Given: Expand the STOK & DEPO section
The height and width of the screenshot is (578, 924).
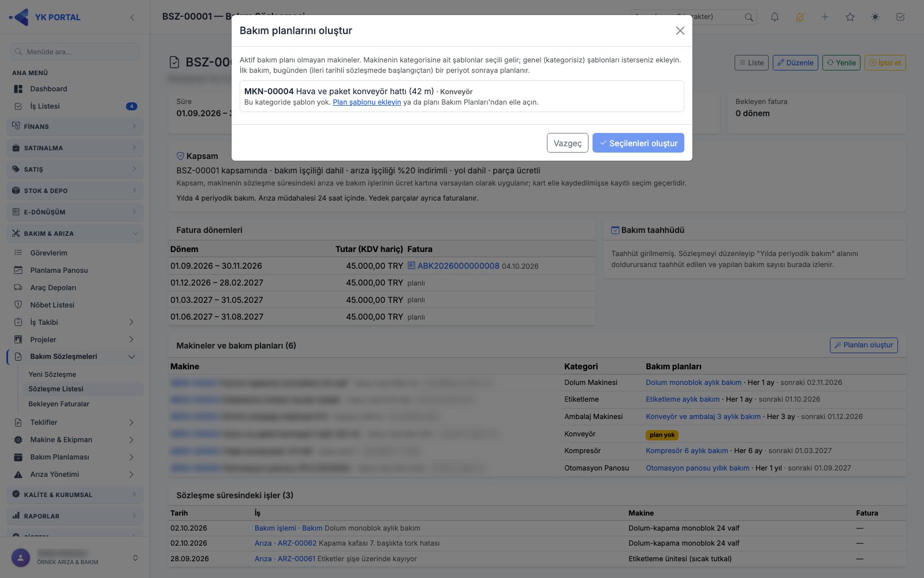Looking at the screenshot, I should click(x=75, y=191).
